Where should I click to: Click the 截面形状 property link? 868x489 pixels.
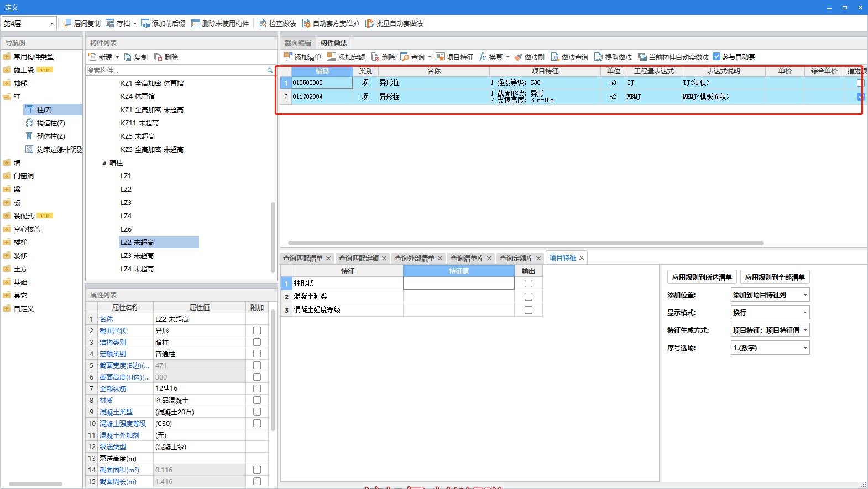(x=113, y=331)
